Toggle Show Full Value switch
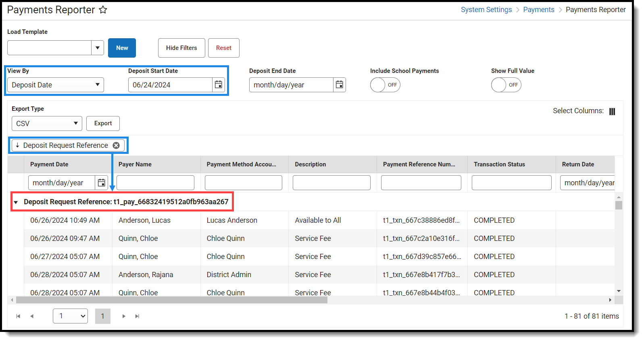The height and width of the screenshot is (342, 644). [506, 85]
